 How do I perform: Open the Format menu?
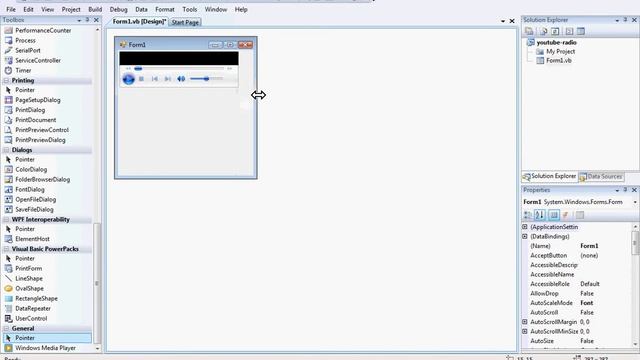click(x=164, y=9)
